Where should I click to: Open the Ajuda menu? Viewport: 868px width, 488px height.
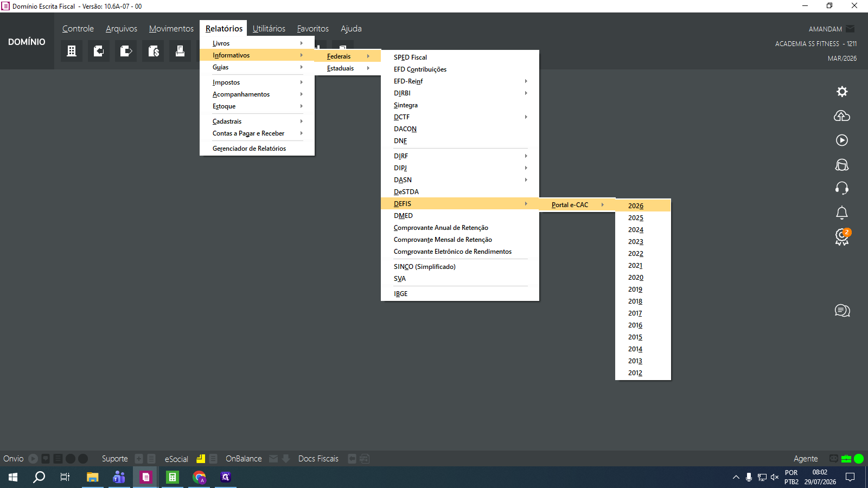click(x=351, y=29)
